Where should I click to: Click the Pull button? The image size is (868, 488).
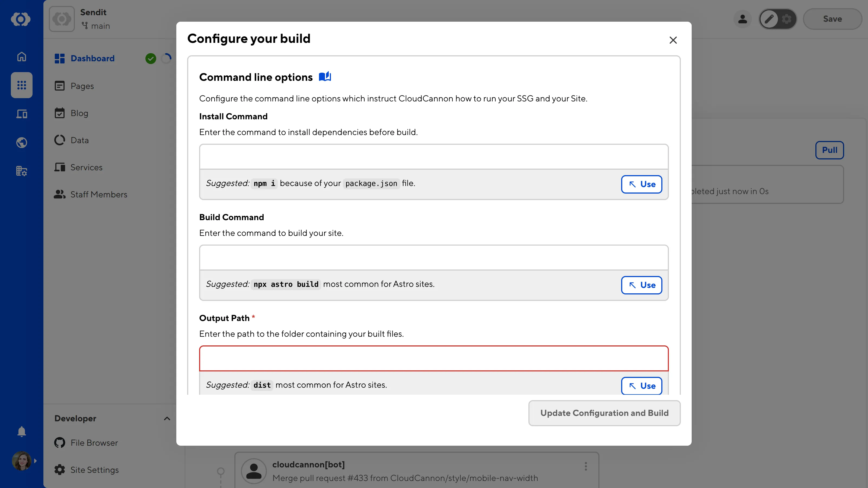829,150
